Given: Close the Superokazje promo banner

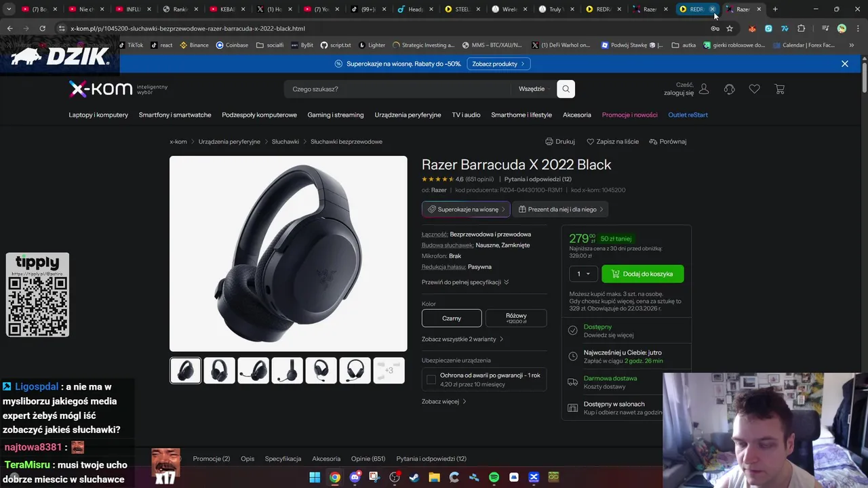Looking at the screenshot, I should point(844,64).
